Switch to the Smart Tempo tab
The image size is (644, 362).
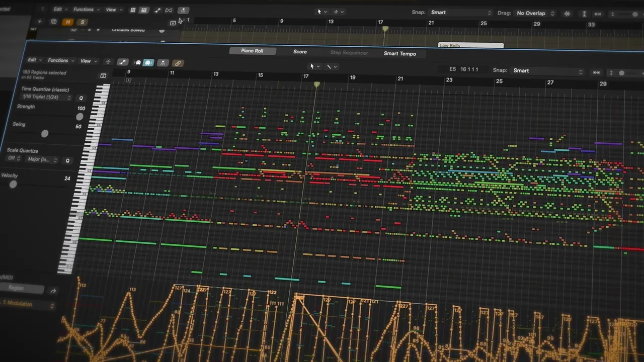pos(399,53)
